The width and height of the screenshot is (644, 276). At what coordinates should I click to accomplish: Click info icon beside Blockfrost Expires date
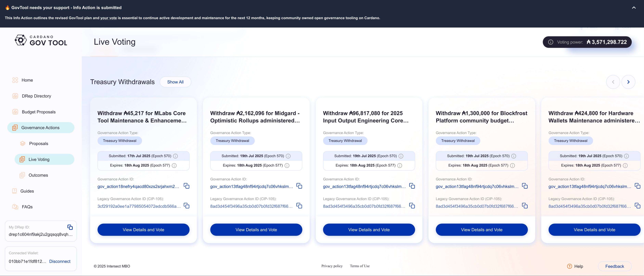click(512, 166)
